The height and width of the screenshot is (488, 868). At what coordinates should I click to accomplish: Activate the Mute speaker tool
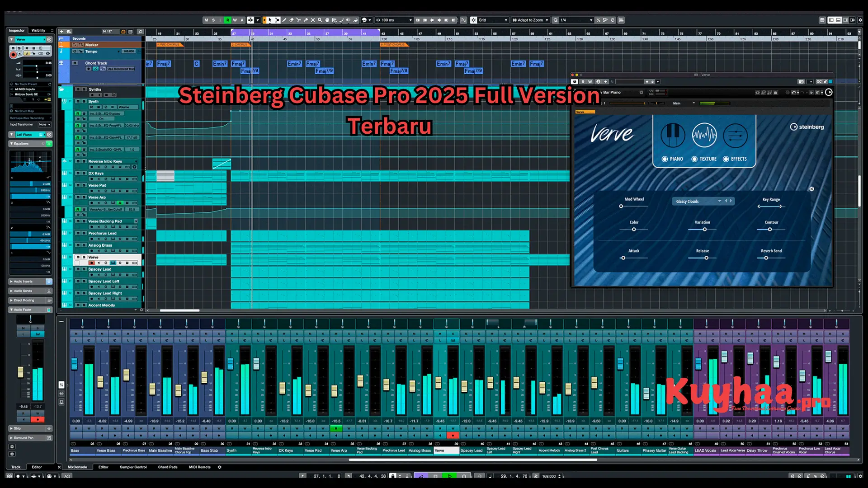coord(349,20)
